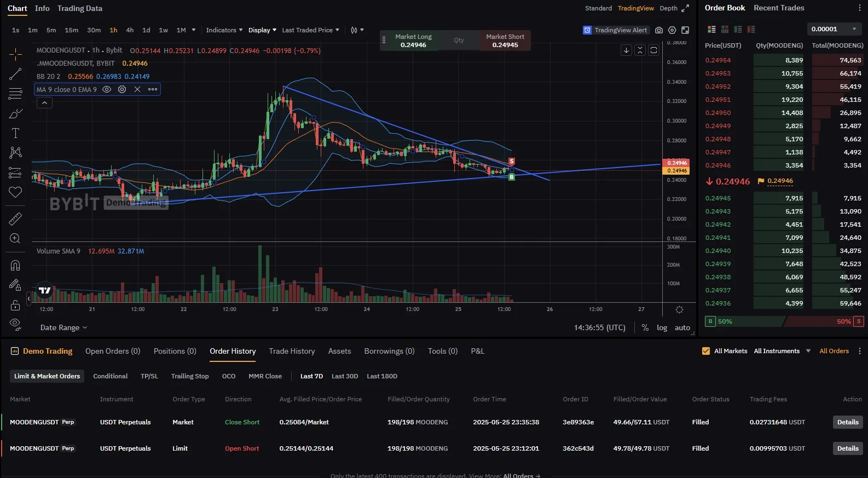868x478 pixels.
Task: Click the down-arrow pane button on chart
Action: click(626, 50)
